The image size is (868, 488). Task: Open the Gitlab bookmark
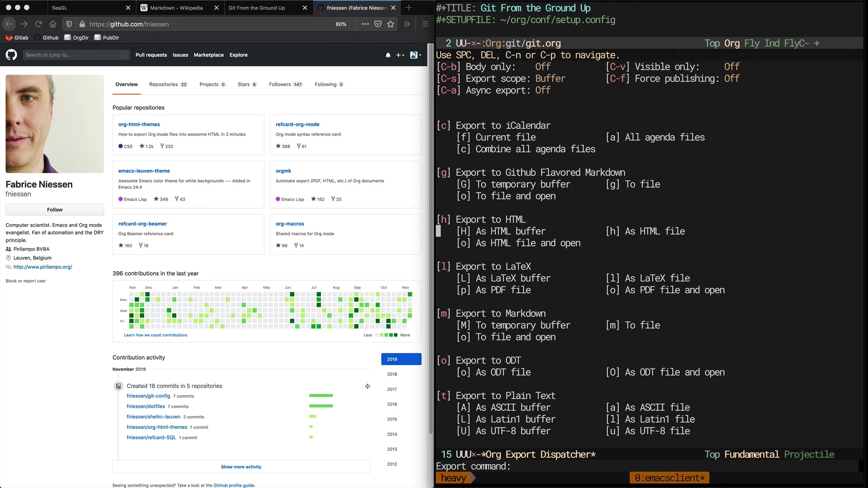coord(17,38)
